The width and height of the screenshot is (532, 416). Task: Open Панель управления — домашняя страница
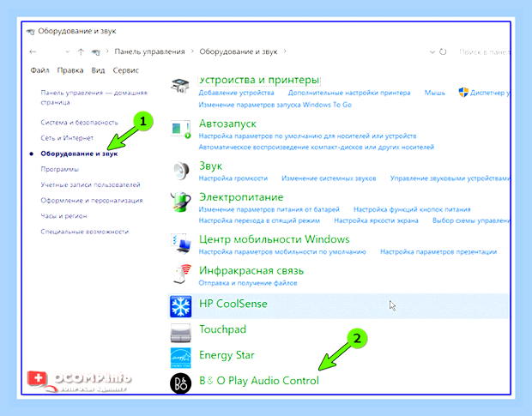coord(94,97)
